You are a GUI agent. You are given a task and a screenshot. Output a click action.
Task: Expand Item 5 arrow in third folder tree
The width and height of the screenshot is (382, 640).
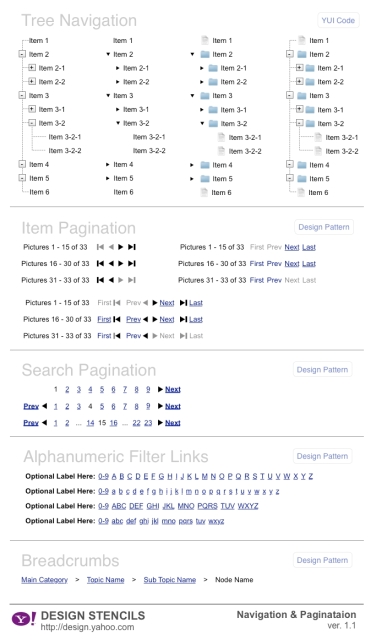pyautogui.click(x=192, y=179)
